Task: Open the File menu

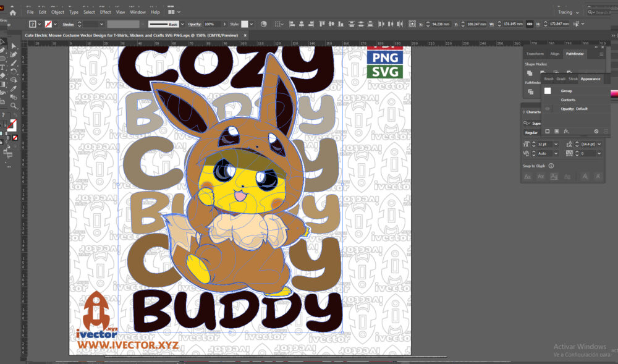Action: click(x=30, y=12)
